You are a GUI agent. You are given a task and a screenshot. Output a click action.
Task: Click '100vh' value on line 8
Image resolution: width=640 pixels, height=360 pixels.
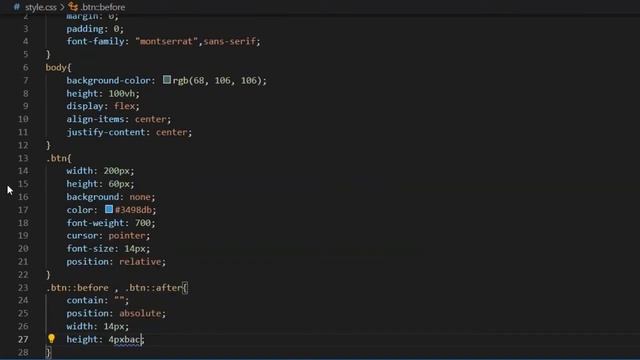coord(122,93)
